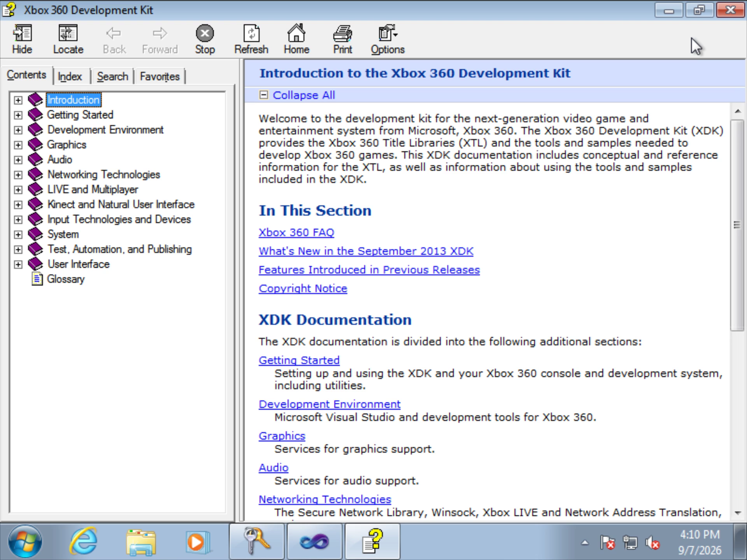Click the User Interface book icon

tap(35, 264)
